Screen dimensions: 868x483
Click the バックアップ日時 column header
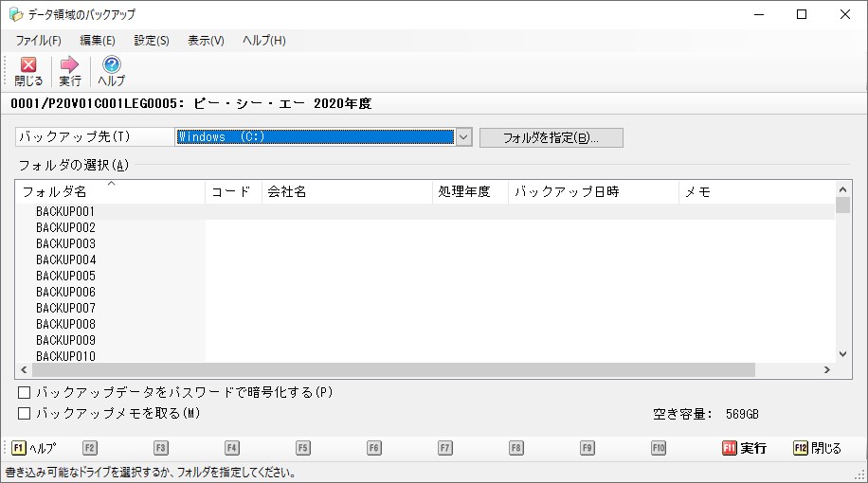coord(593,191)
